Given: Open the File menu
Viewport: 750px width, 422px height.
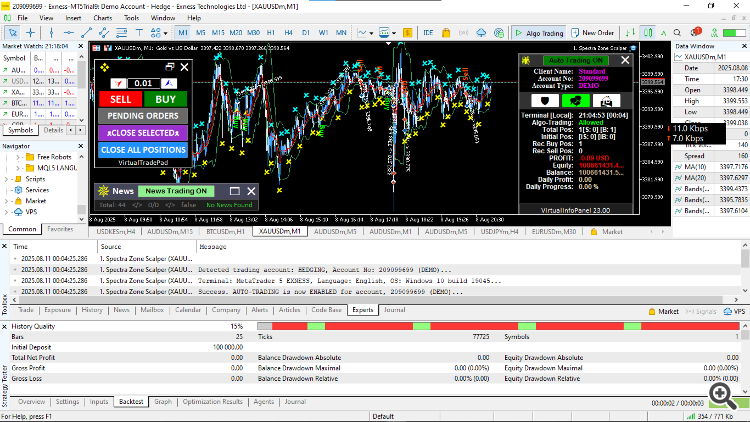Looking at the screenshot, I should [22, 18].
